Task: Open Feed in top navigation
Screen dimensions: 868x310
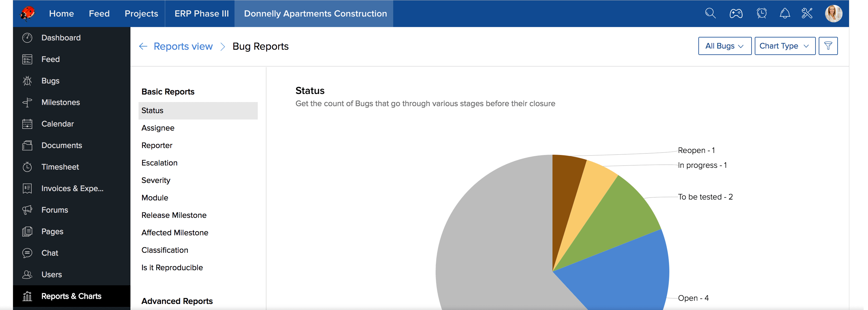Action: (99, 14)
